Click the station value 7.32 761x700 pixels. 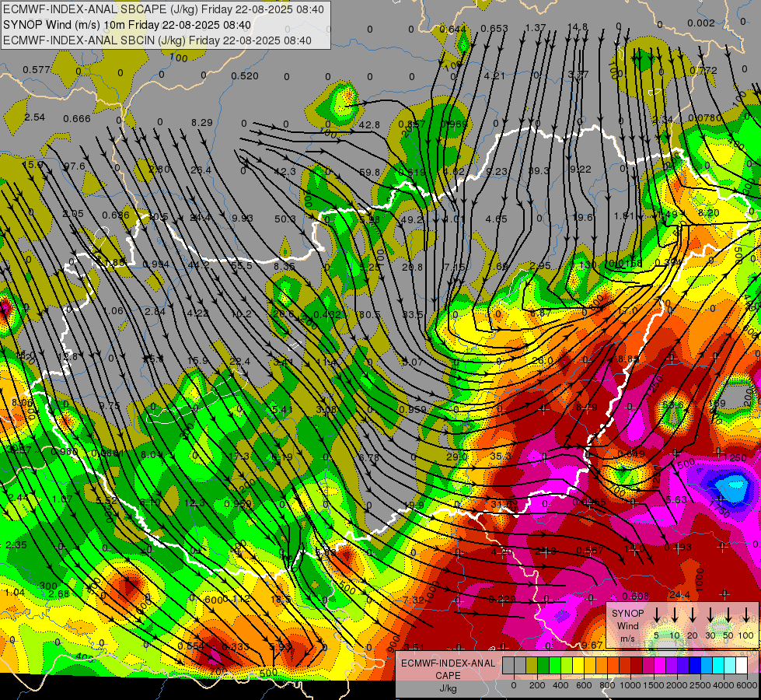coord(414,600)
